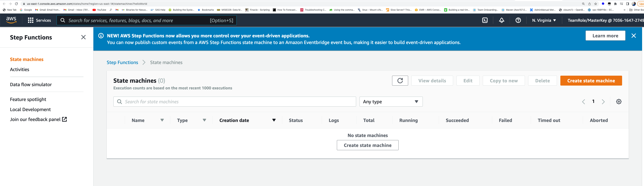The height and width of the screenshot is (186, 644).
Task: Click into Search for state machines field
Action: 235,102
